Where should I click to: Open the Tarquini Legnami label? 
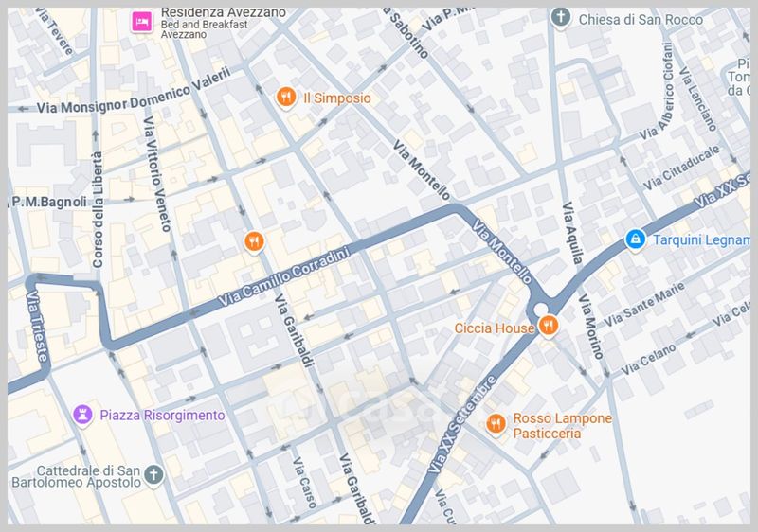(x=701, y=239)
